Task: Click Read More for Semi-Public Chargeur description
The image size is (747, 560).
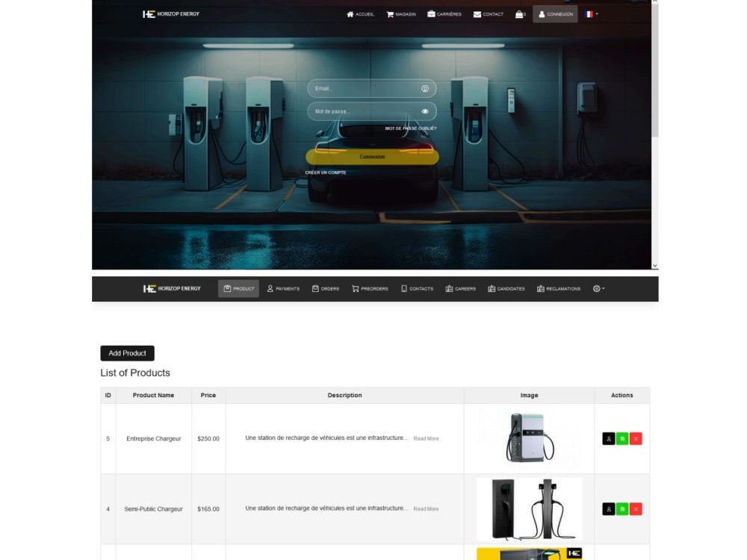Action: 426,509
